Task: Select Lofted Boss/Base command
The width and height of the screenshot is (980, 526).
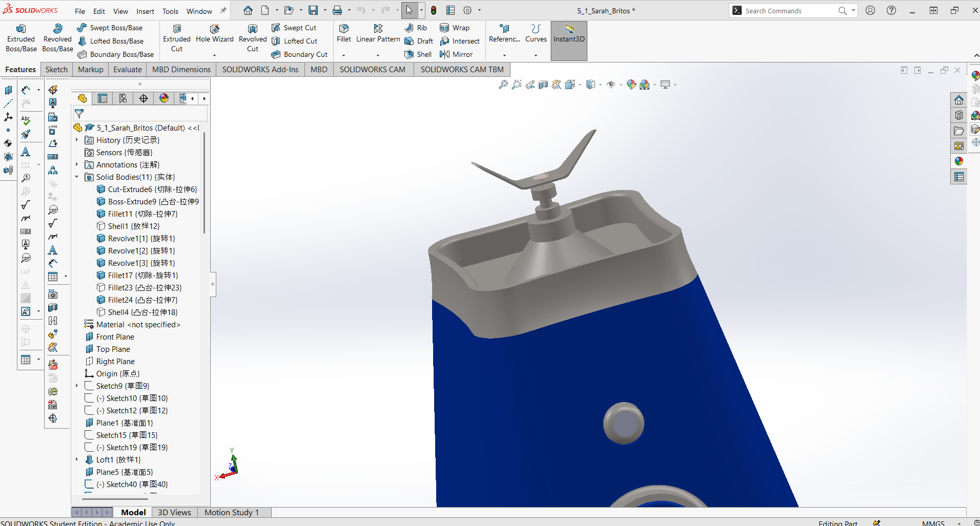Action: [110, 41]
